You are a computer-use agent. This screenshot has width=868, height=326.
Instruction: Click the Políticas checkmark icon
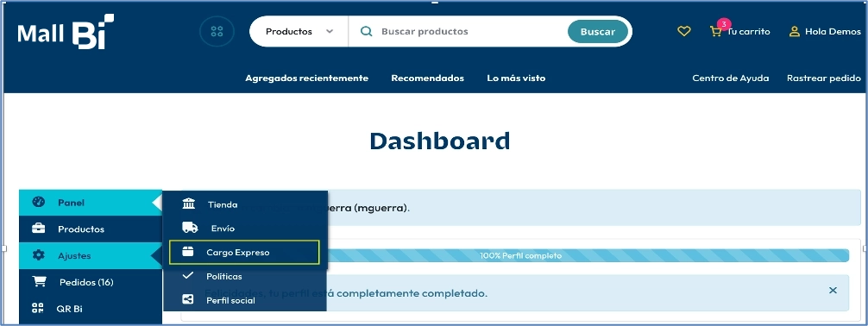coord(188,275)
